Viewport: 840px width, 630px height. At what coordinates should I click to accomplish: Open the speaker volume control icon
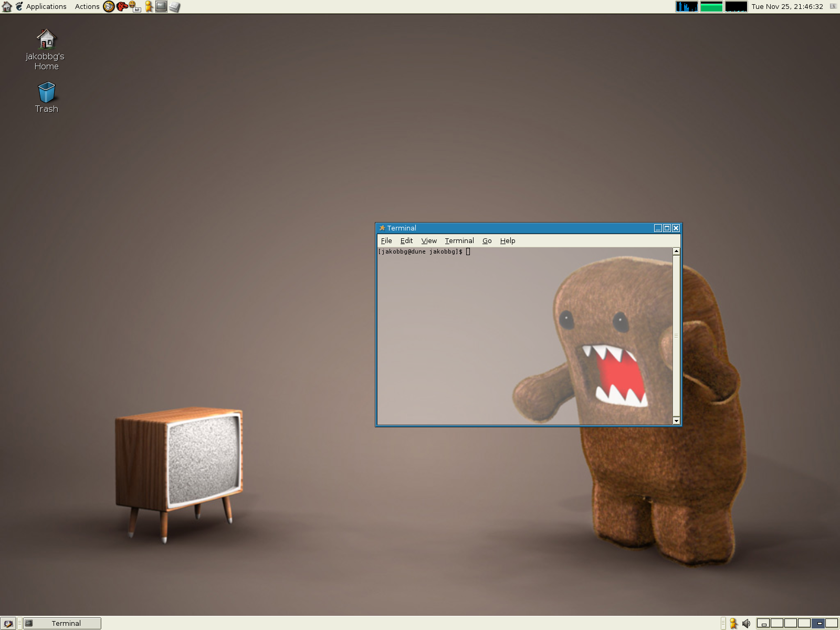(x=747, y=624)
